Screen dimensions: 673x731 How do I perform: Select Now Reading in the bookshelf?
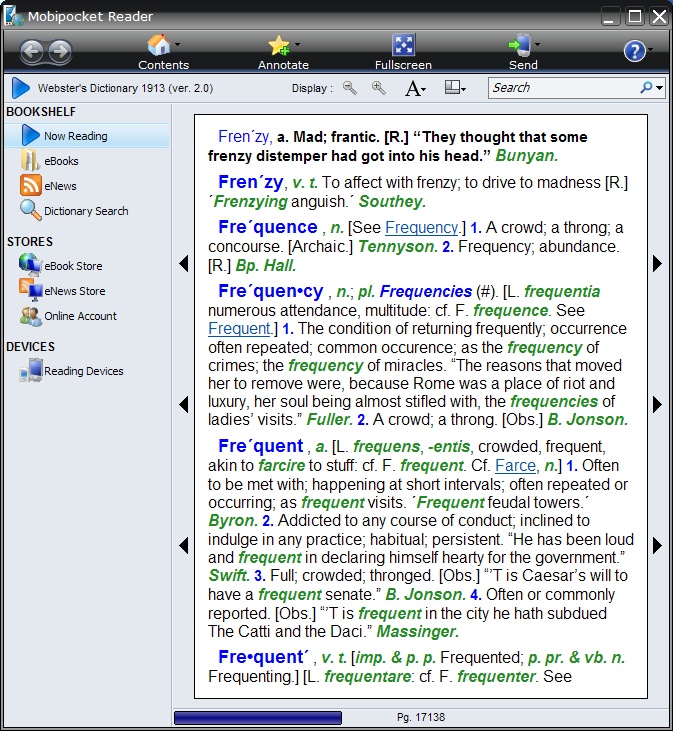coord(87,136)
